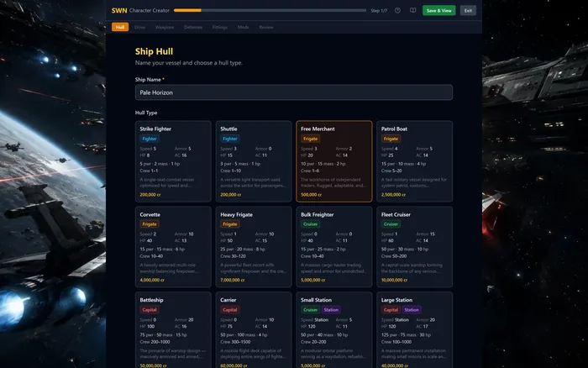588x368 pixels.
Task: Click the Frigate badge on Free Merchant
Action: point(310,139)
